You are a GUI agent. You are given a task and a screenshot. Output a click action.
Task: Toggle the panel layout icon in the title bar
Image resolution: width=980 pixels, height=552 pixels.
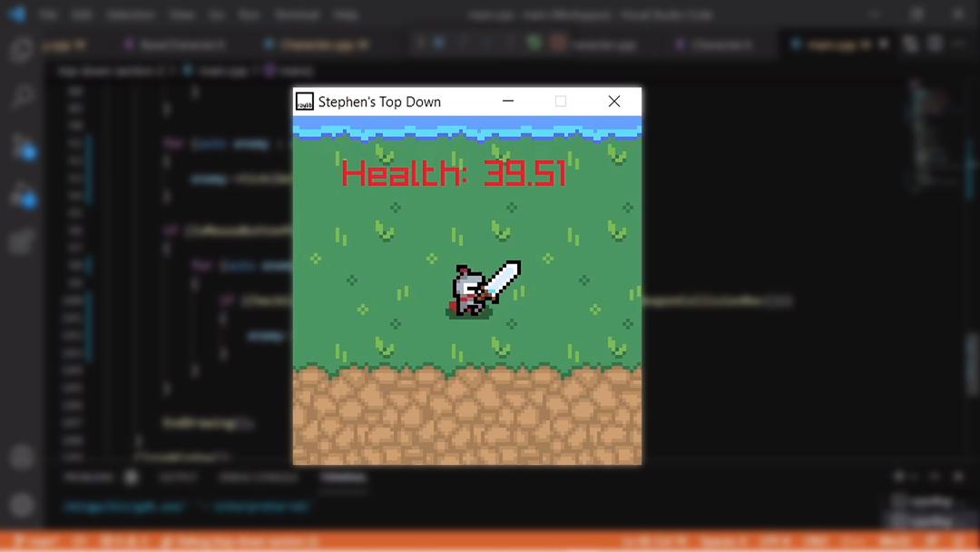935,43
